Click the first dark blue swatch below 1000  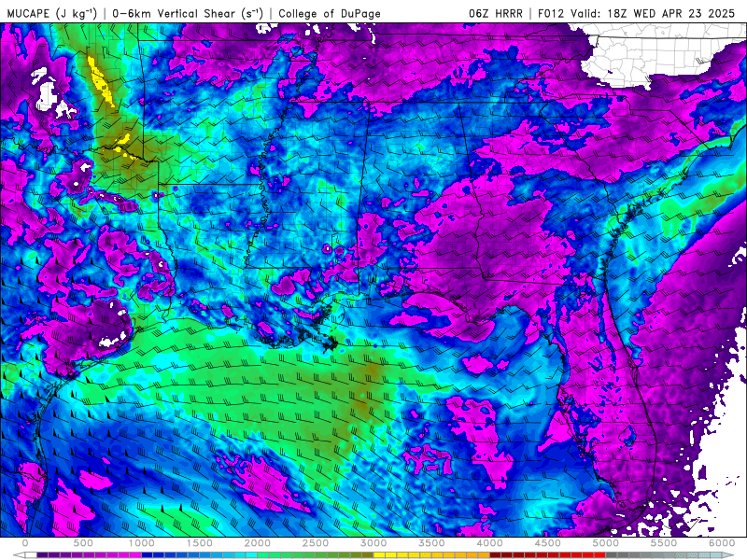tap(148, 555)
